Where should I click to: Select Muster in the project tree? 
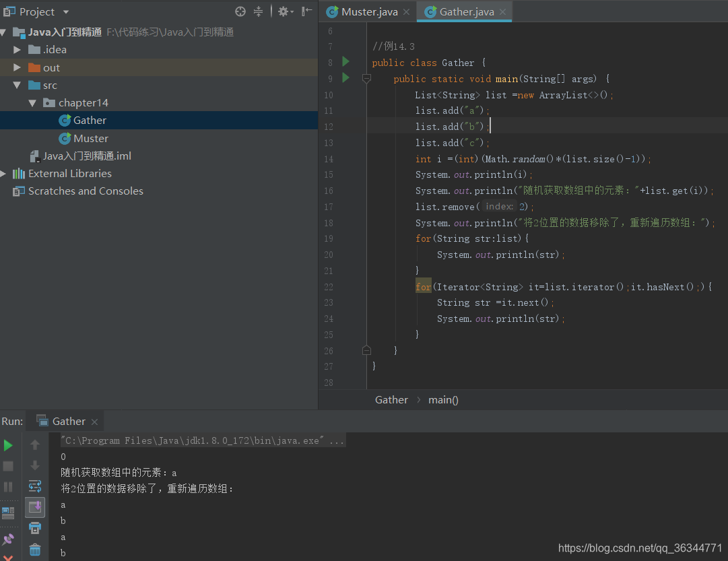[159, 138]
